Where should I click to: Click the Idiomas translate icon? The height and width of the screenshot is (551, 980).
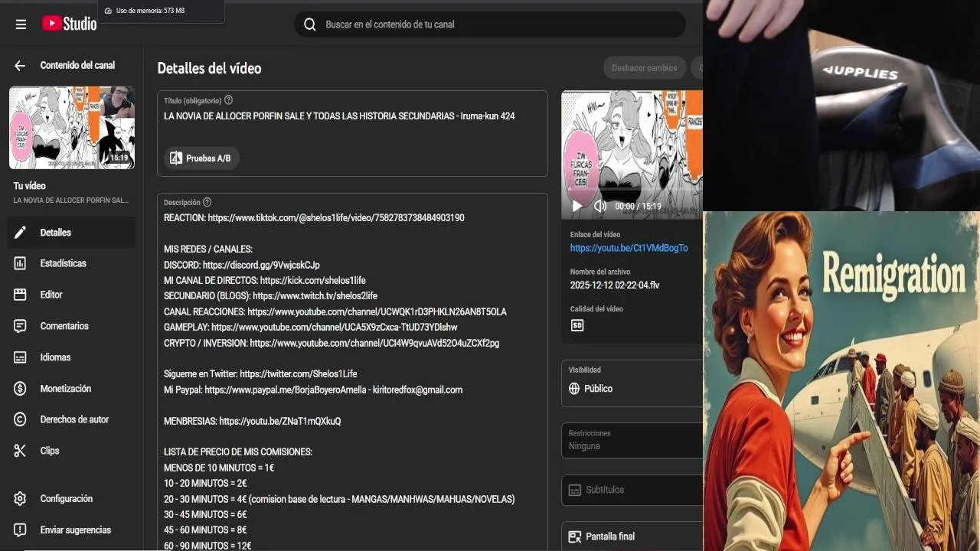pos(20,357)
